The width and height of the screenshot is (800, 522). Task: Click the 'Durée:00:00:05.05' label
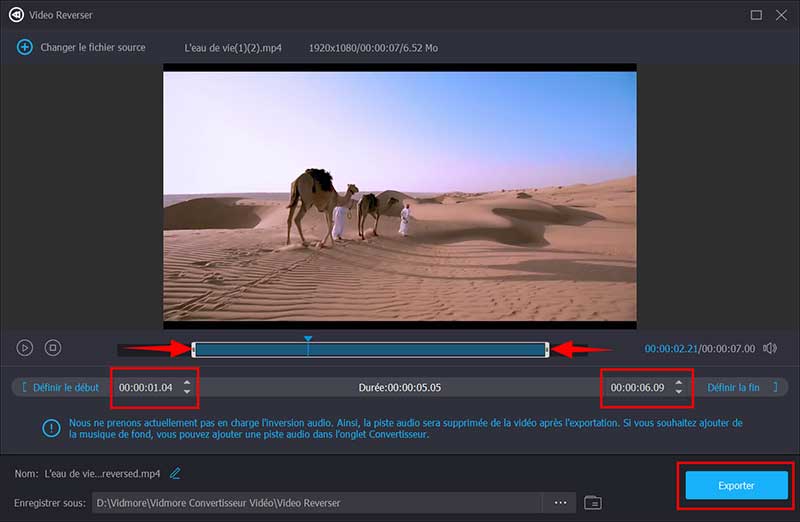399,387
